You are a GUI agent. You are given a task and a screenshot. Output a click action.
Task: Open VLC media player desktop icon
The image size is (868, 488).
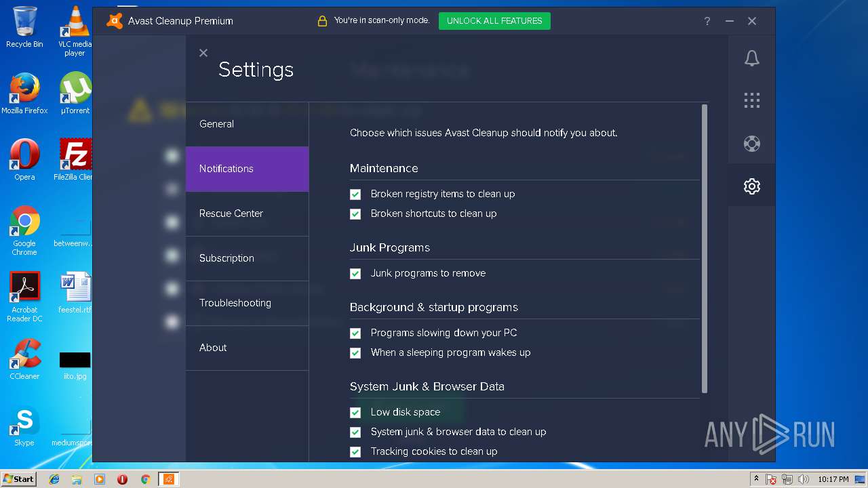[x=75, y=31]
